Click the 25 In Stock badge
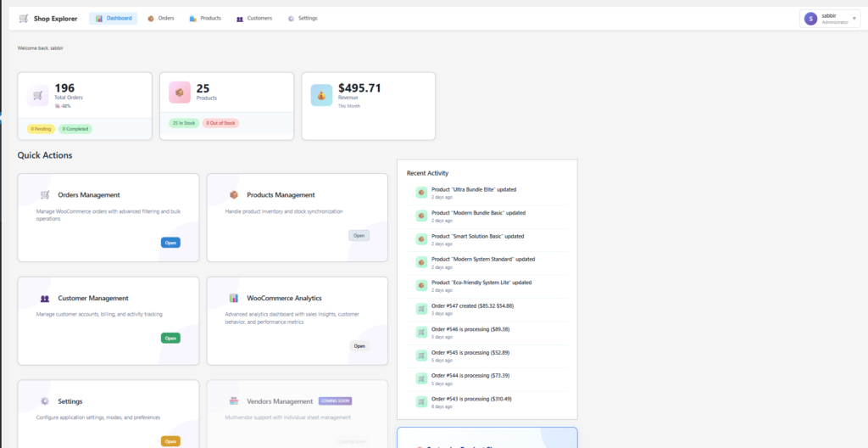868x448 pixels. (184, 123)
